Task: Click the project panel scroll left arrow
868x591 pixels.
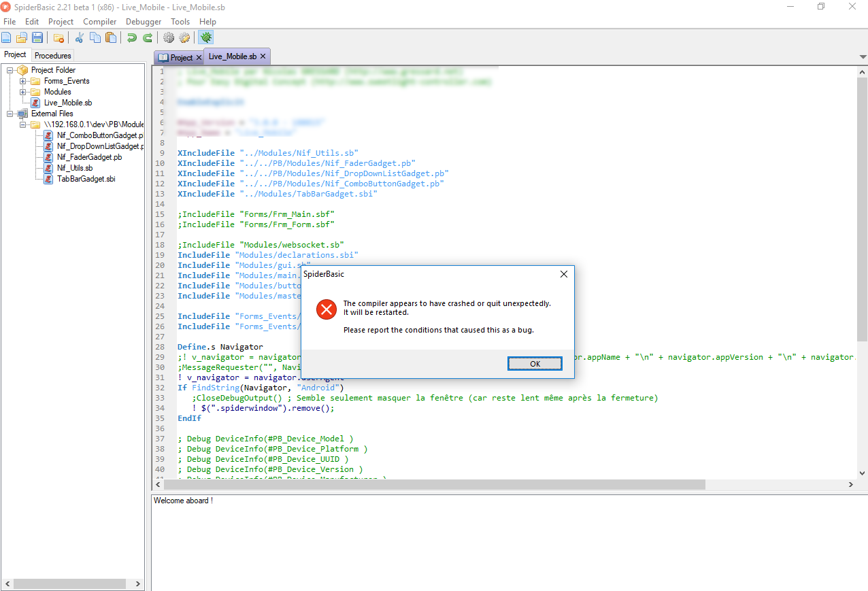Action: (x=7, y=584)
